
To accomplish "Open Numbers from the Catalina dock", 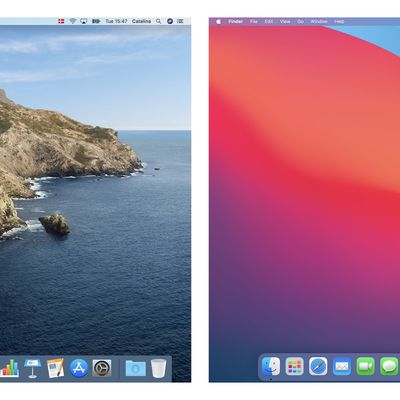I will 10,368.
